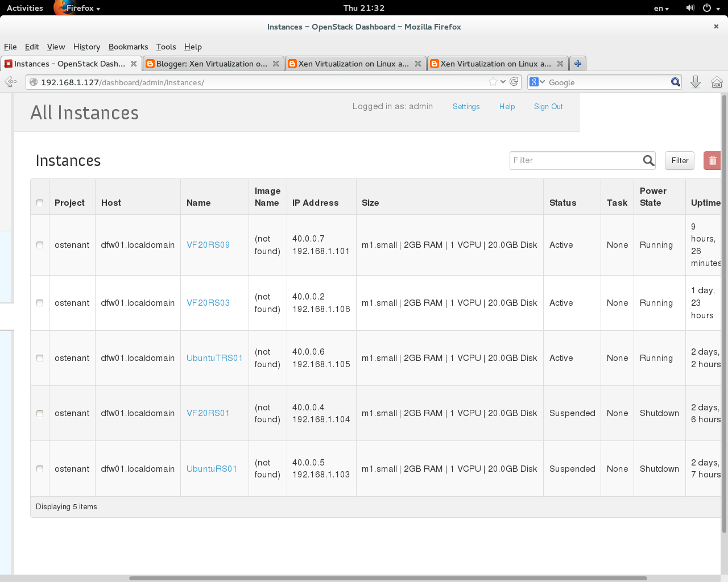Check the box for instance VF20RS03
The height and width of the screenshot is (582, 728).
pyautogui.click(x=40, y=303)
